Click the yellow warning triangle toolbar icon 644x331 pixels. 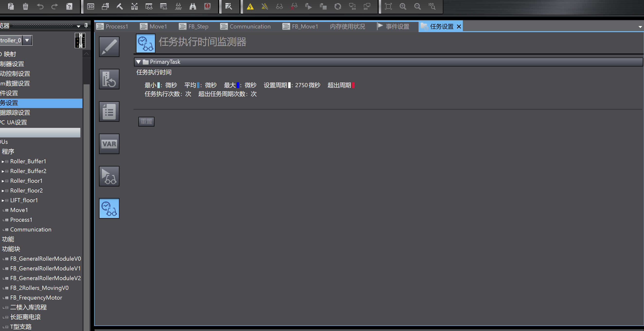(x=250, y=7)
